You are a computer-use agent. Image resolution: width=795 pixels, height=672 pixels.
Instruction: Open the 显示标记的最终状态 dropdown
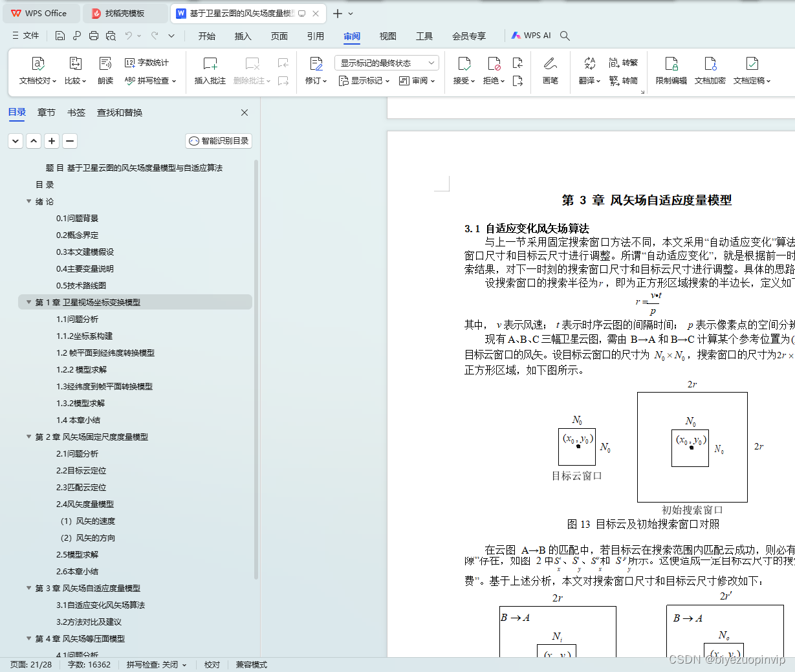point(387,63)
